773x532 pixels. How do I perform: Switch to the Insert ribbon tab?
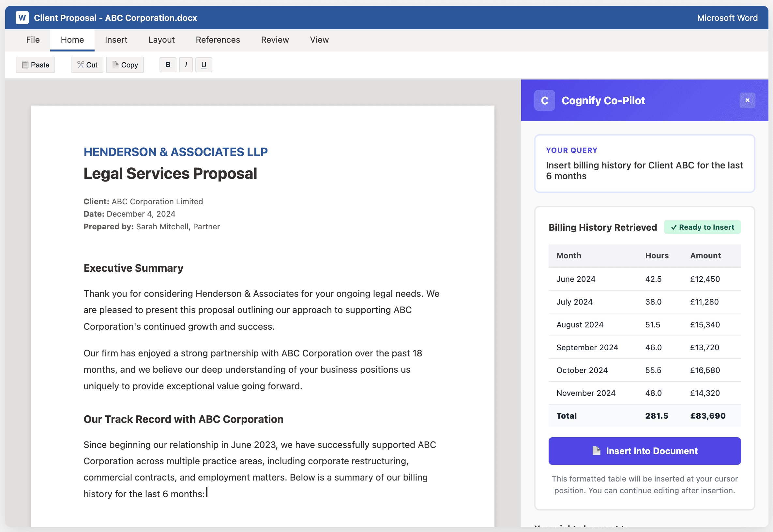116,40
